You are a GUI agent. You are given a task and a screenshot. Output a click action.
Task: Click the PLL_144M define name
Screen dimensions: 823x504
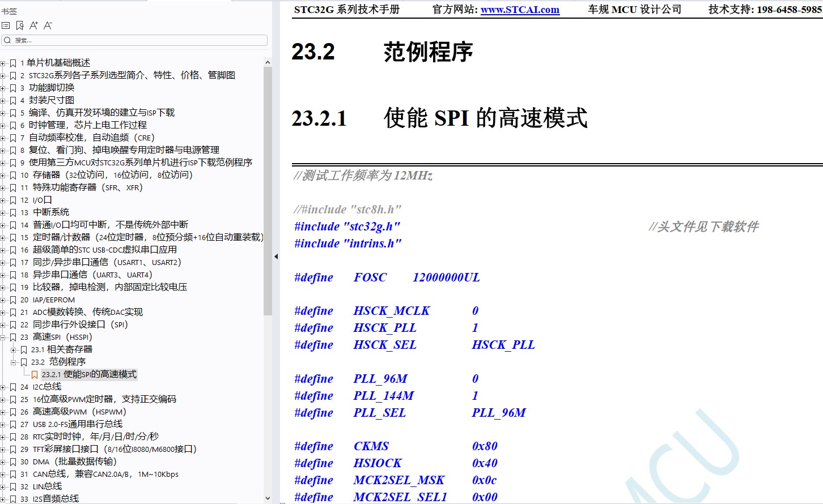tap(384, 396)
